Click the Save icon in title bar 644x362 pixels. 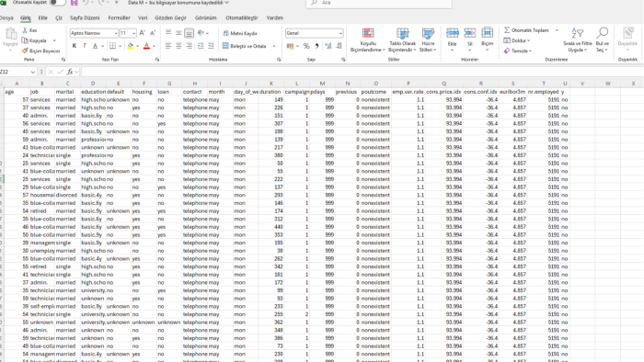click(x=74, y=3)
